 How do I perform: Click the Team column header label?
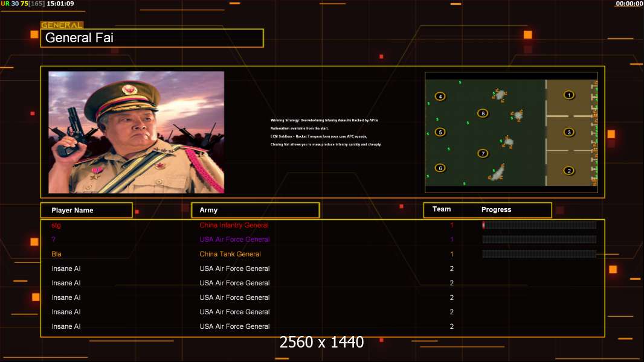(442, 209)
